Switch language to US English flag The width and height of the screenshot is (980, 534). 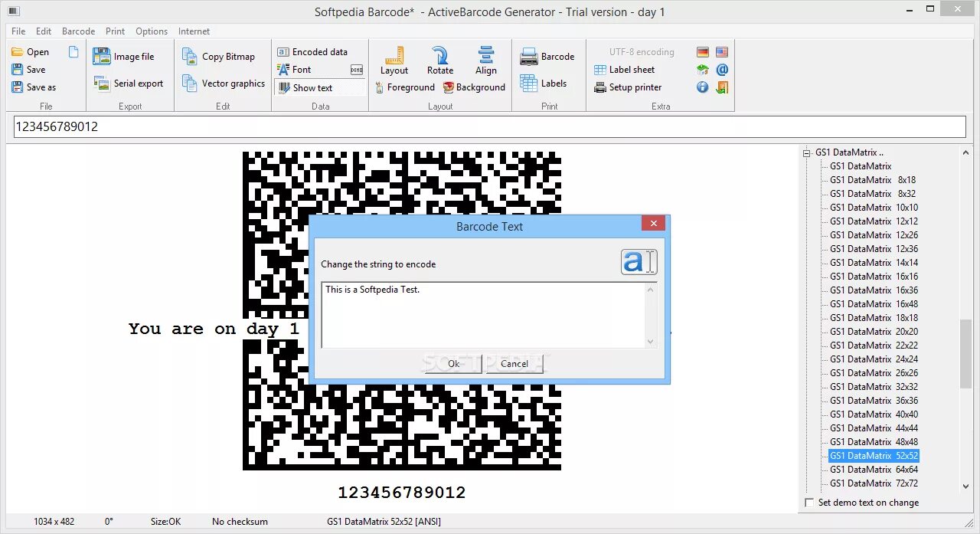[x=722, y=52]
